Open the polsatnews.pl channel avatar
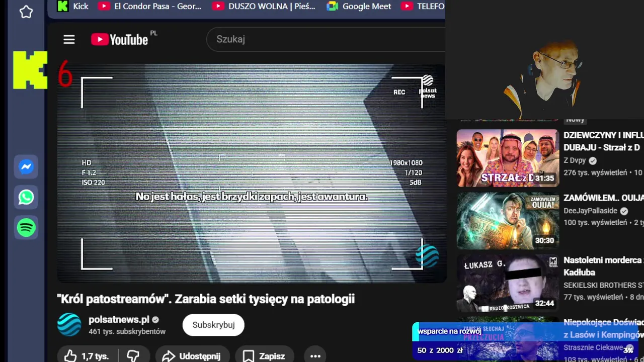This screenshot has height=362, width=644. [x=69, y=325]
